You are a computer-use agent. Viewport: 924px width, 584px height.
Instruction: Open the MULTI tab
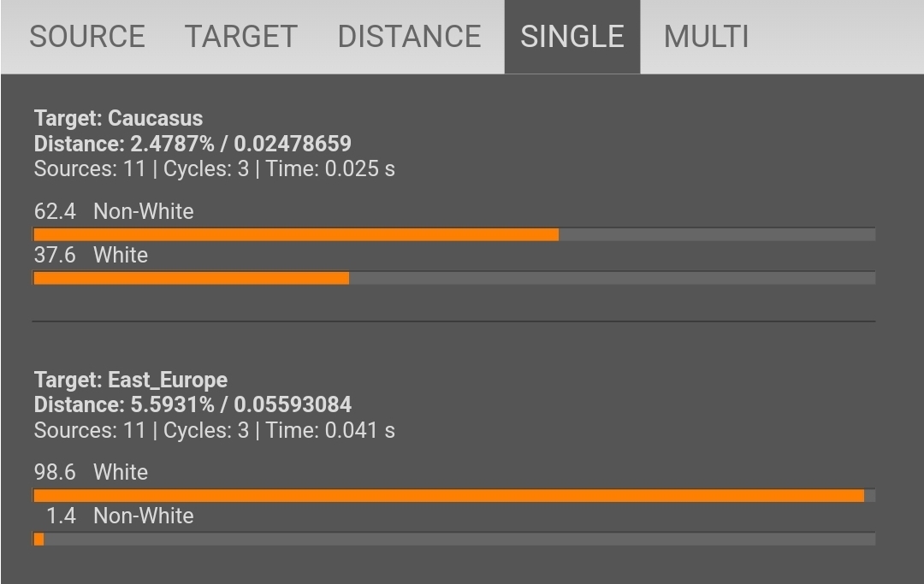(706, 37)
